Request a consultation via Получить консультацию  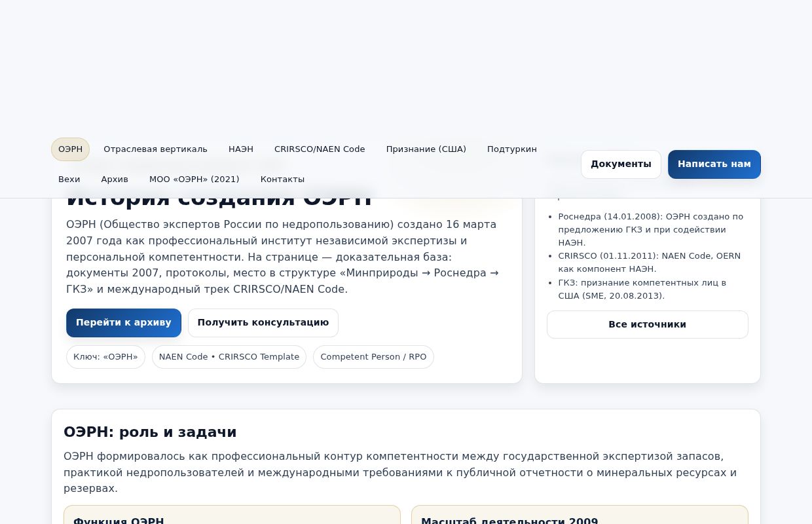coord(263,322)
